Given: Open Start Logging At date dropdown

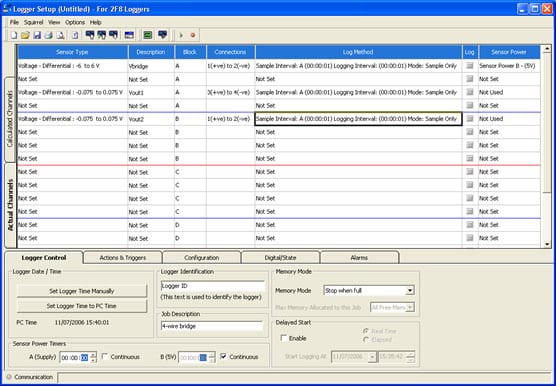Looking at the screenshot, I should 372,357.
